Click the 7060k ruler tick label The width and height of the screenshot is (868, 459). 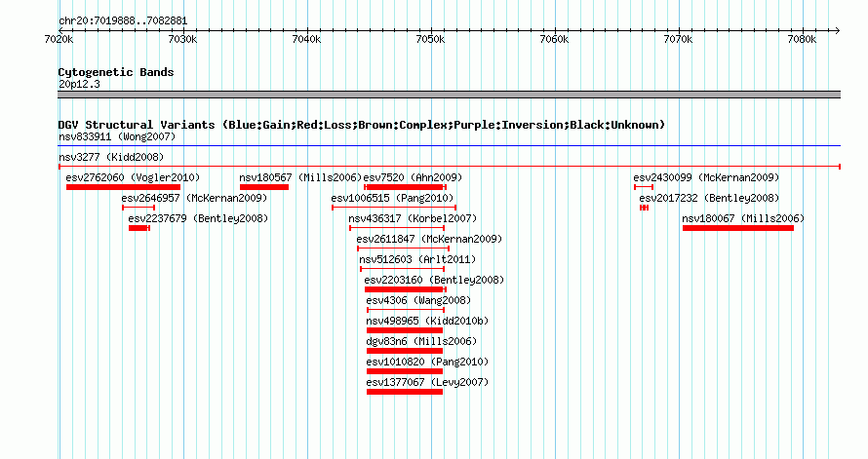point(554,39)
